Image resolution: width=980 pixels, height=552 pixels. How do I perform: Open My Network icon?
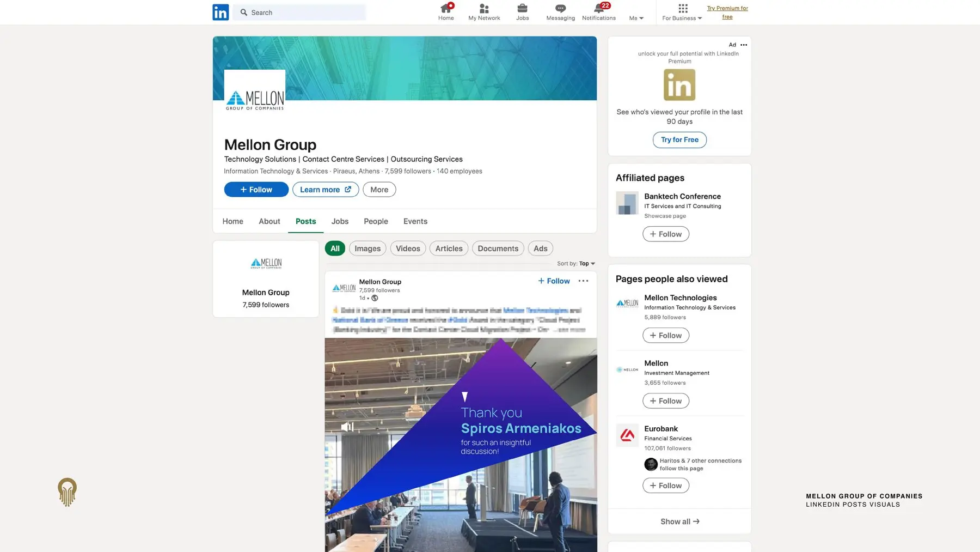[x=484, y=8]
